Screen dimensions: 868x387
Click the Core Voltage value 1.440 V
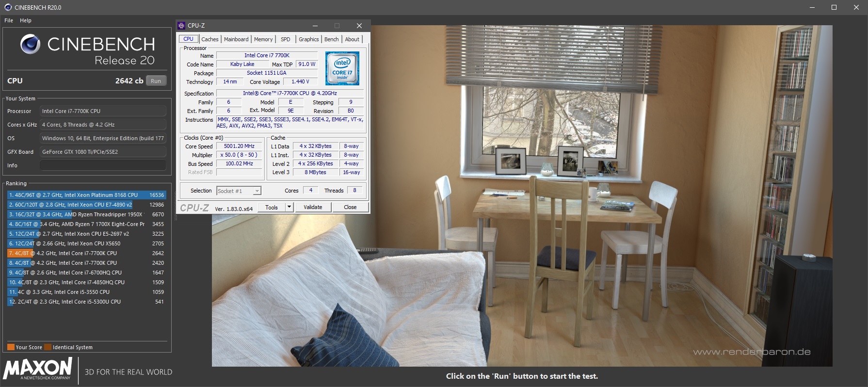click(301, 81)
